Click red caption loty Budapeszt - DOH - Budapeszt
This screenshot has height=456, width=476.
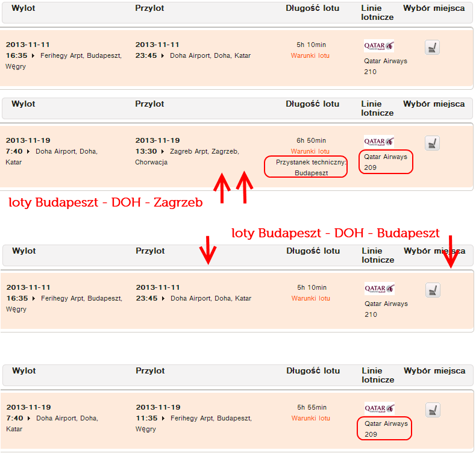pyautogui.click(x=335, y=233)
